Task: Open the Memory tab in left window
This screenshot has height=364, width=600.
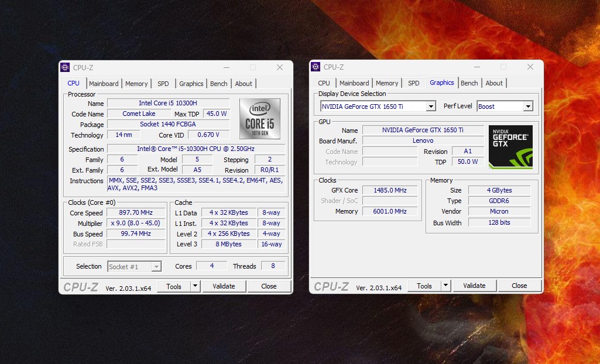Action: [136, 84]
